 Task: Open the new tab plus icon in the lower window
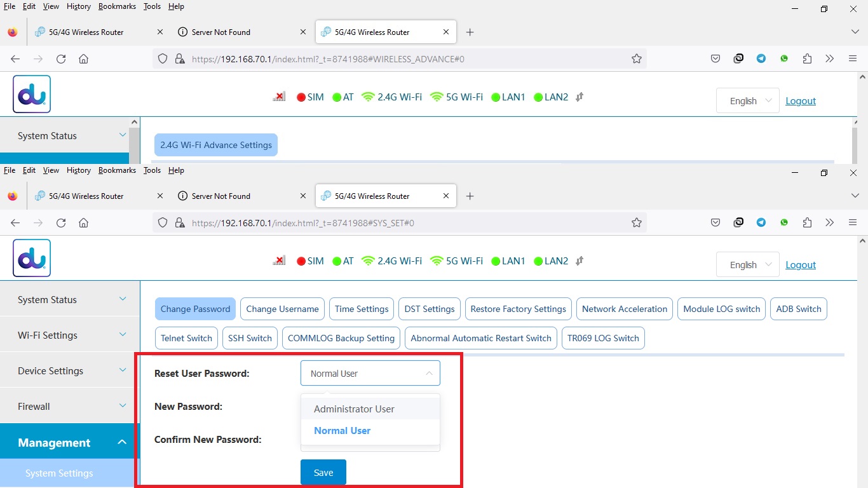(470, 196)
